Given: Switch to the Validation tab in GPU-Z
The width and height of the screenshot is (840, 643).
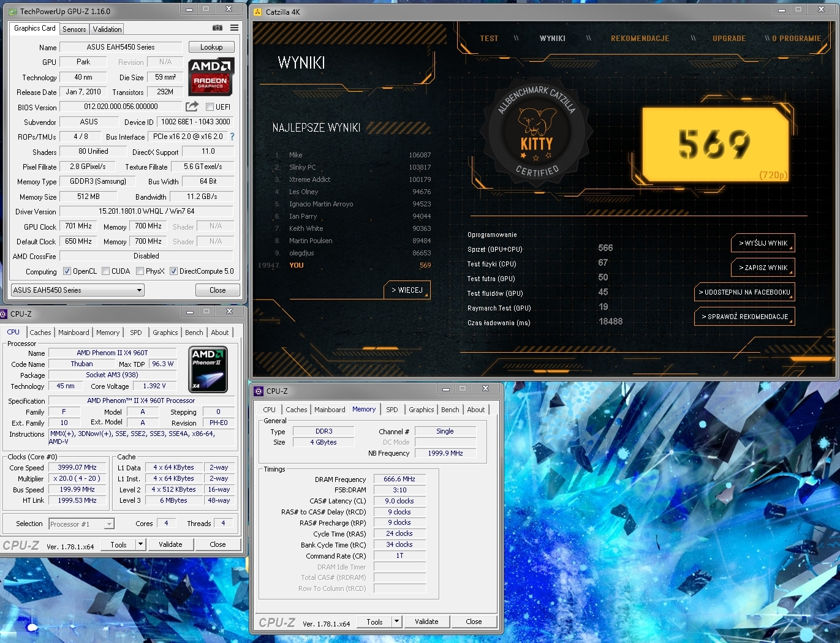Looking at the screenshot, I should pos(107,29).
